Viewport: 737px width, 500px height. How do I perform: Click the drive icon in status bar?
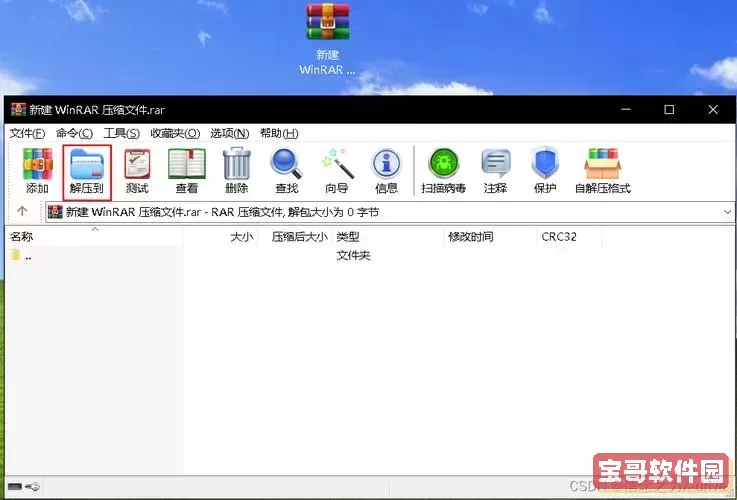[15, 486]
